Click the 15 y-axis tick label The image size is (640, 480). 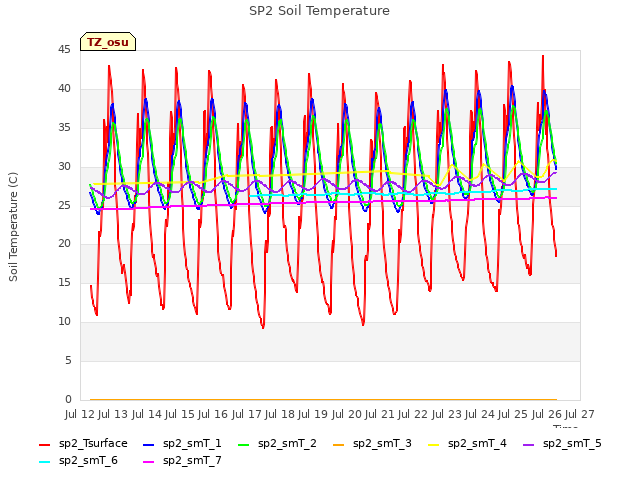[x=64, y=282]
